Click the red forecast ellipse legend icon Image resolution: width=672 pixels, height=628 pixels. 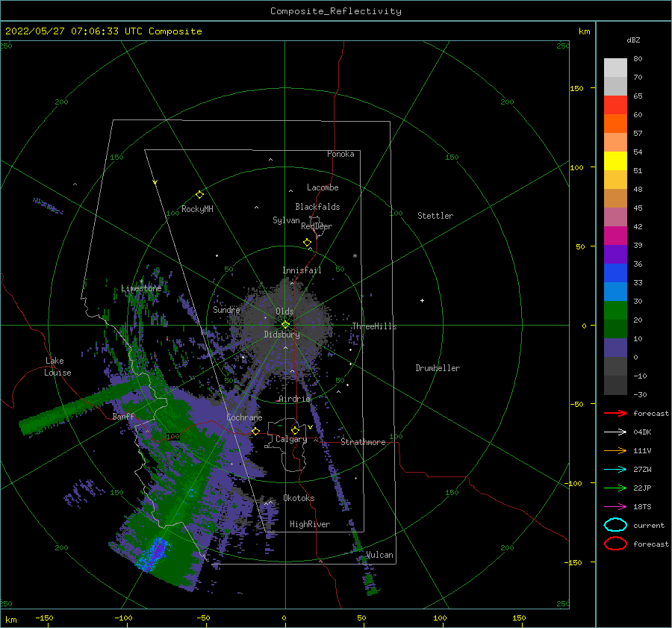coord(615,544)
